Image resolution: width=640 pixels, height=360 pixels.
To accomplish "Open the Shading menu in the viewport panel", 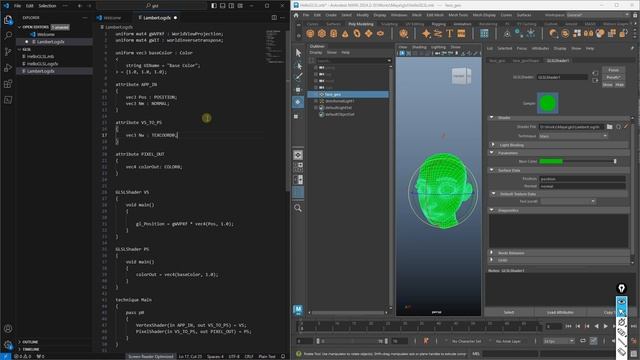I will 419,47.
